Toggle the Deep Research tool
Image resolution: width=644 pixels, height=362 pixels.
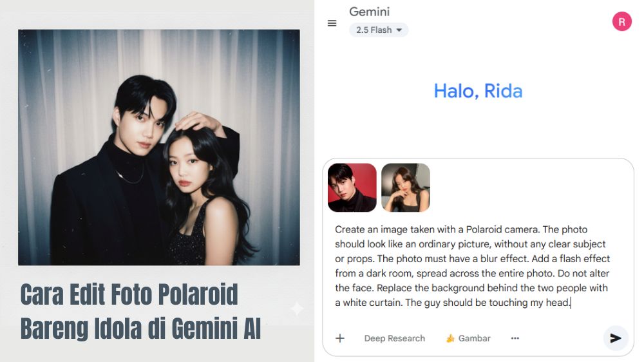coord(395,338)
